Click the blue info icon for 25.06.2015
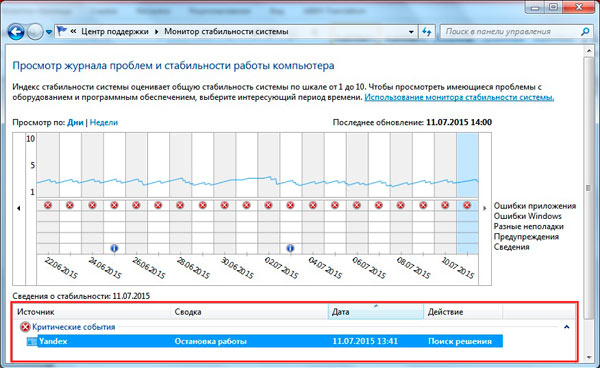 coord(114,248)
